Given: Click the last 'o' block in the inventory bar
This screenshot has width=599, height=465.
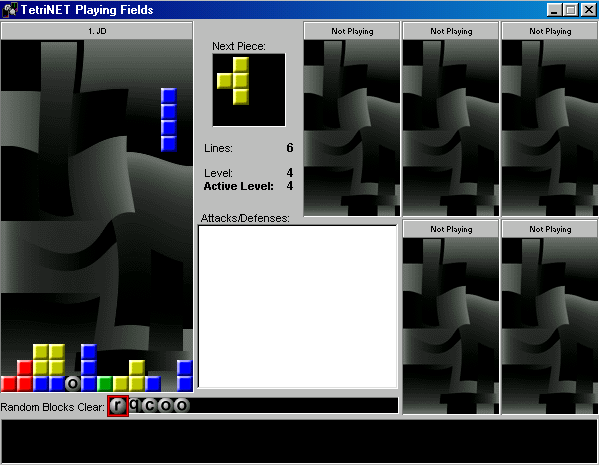Looking at the screenshot, I should point(182,405).
